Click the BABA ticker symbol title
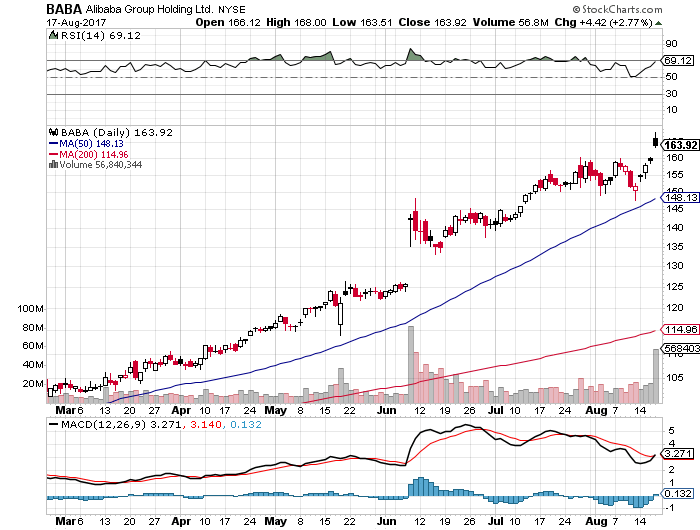Screen dimensions: 700x530 point(64,9)
